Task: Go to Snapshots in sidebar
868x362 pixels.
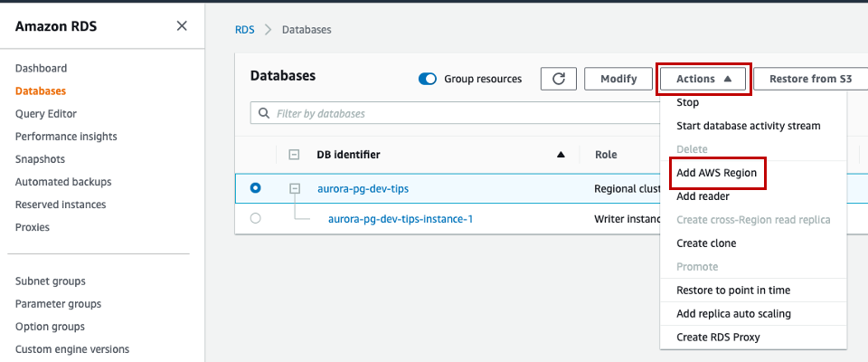Action: pyautogui.click(x=40, y=159)
